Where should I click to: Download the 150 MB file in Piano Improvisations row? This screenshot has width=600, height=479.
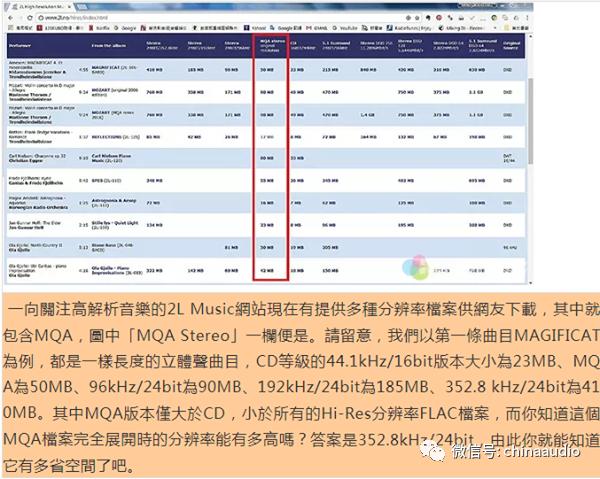[330, 270]
